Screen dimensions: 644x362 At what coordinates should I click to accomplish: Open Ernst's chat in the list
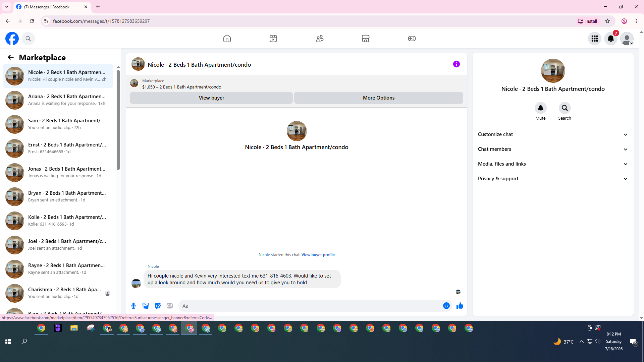click(58, 148)
